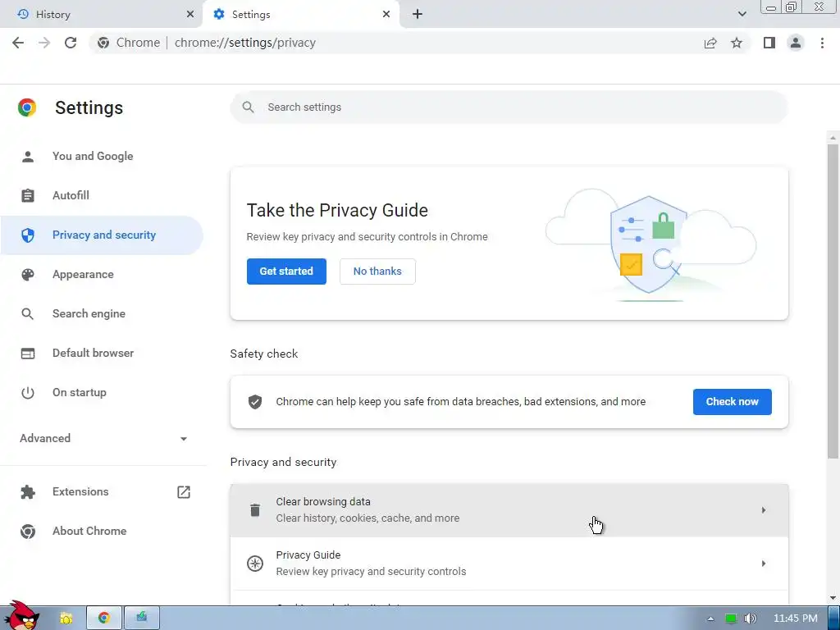The width and height of the screenshot is (840, 630).
Task: Reload the current page
Action: click(x=71, y=43)
